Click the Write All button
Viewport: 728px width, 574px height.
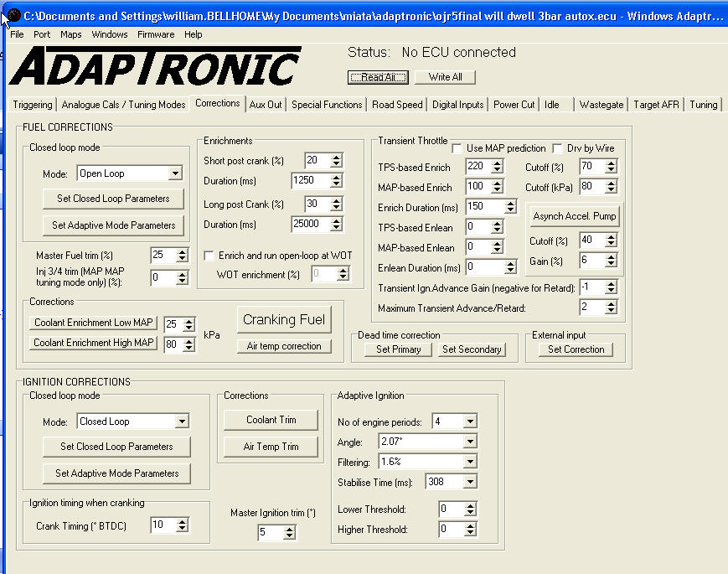(445, 77)
